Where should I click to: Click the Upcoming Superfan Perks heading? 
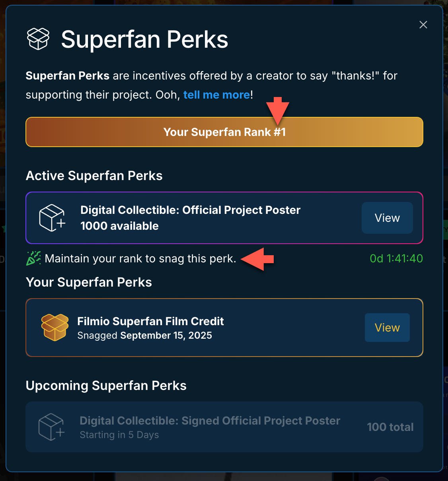[106, 386]
